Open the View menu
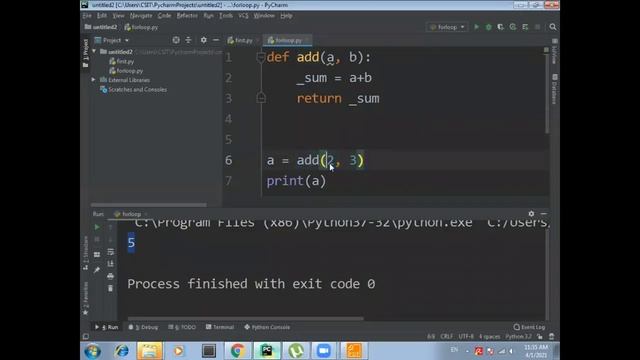 tap(118, 16)
